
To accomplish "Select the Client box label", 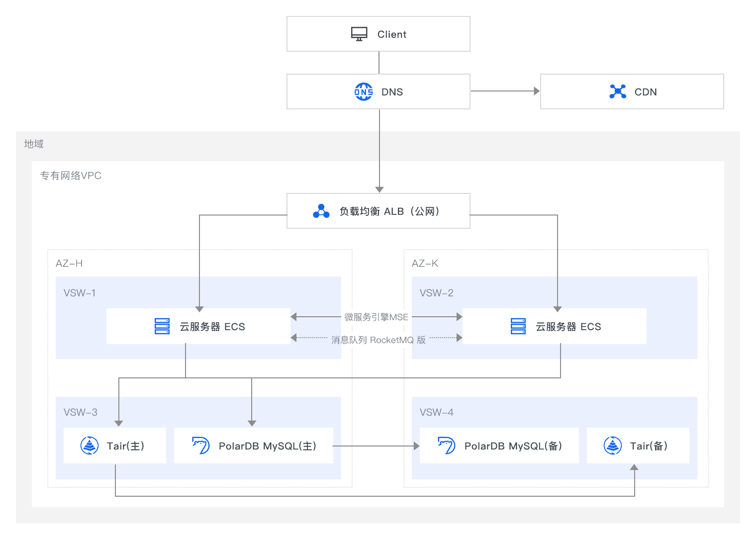I will click(x=392, y=34).
